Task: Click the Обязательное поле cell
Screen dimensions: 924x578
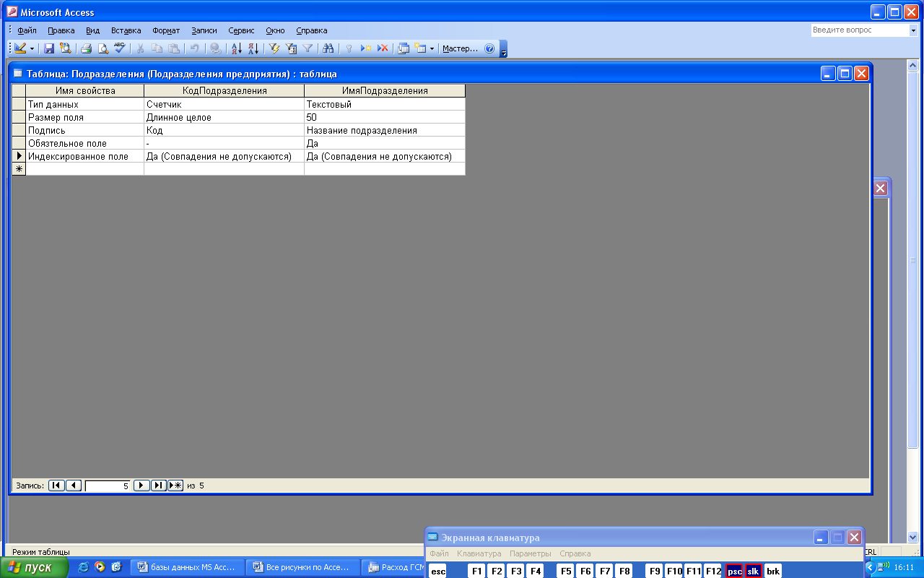Action: 85,143
